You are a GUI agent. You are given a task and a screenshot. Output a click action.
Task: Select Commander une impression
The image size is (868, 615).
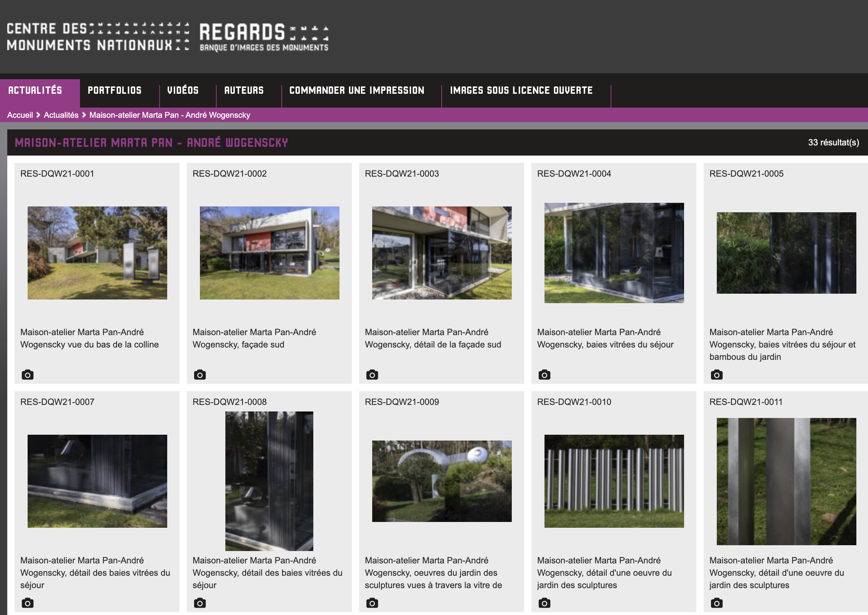pyautogui.click(x=357, y=91)
